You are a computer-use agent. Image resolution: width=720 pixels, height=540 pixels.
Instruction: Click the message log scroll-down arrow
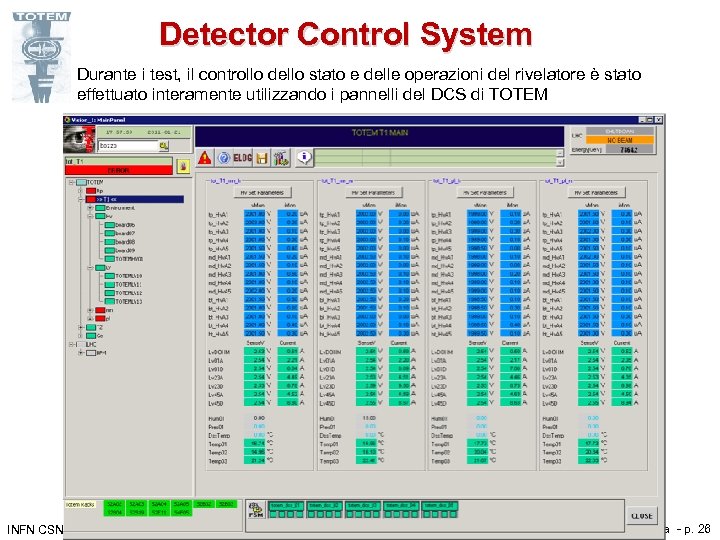point(560,163)
